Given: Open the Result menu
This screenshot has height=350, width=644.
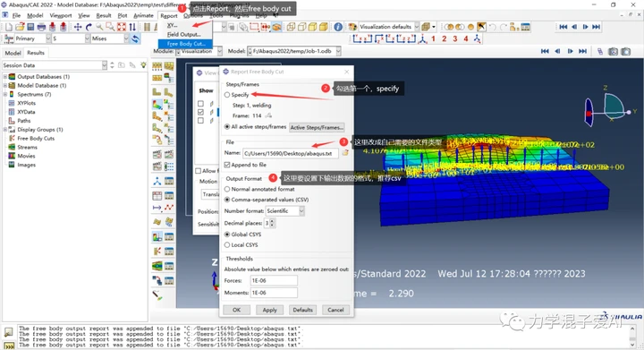Looking at the screenshot, I should tap(104, 15).
